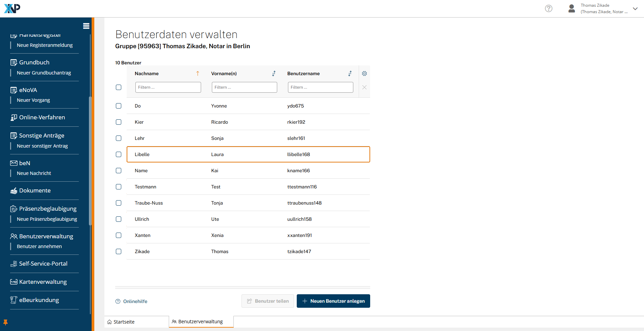Click the help question mark icon
The height and width of the screenshot is (331, 644).
pos(548,8)
